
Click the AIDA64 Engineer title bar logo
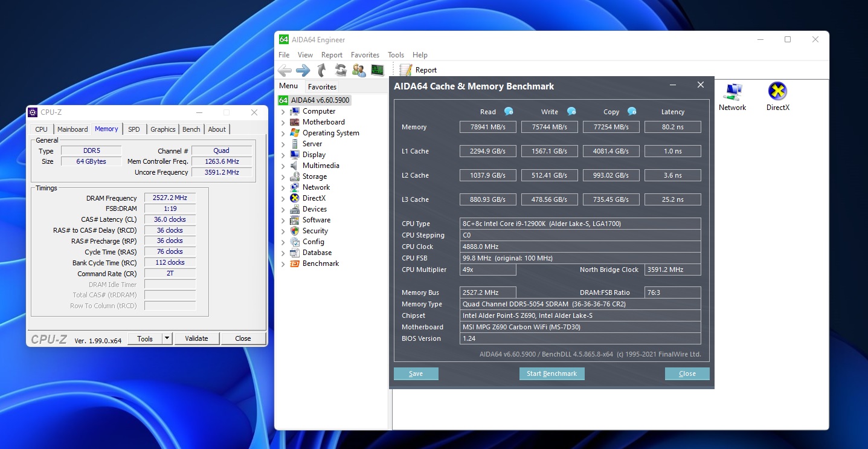[283, 40]
